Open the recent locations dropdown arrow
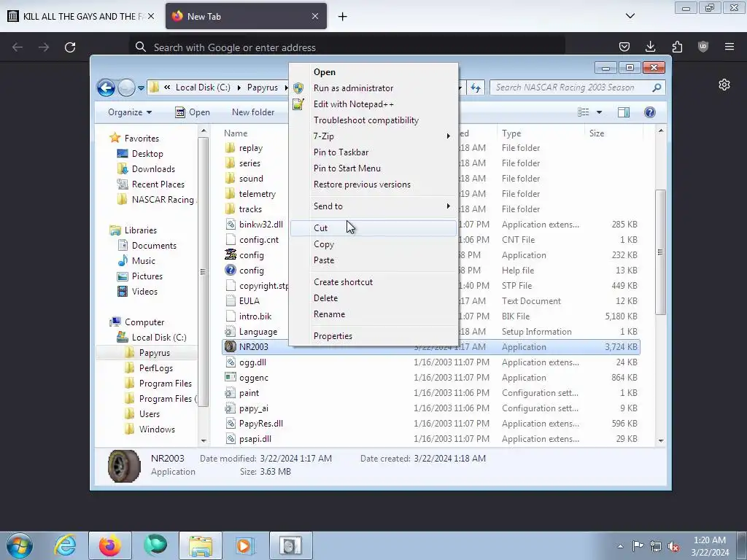The height and width of the screenshot is (560, 747). 141,88
